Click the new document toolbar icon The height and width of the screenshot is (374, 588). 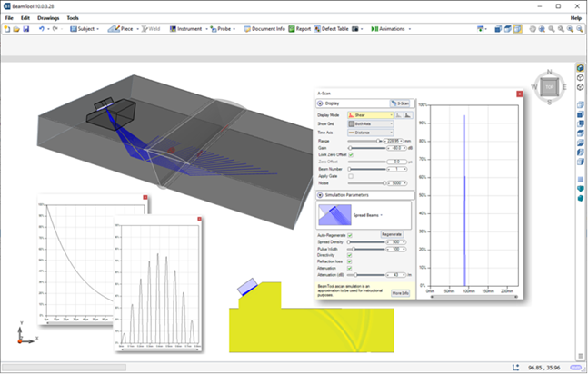7,29
